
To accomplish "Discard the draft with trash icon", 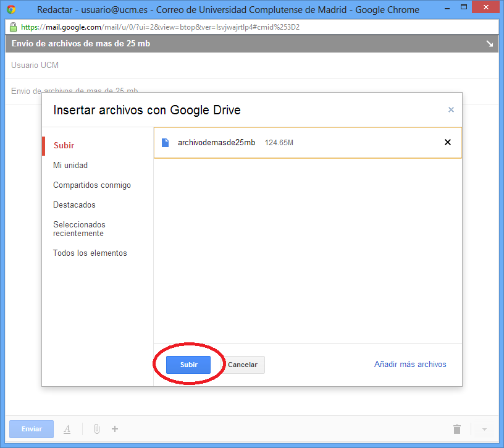I will 457,429.
